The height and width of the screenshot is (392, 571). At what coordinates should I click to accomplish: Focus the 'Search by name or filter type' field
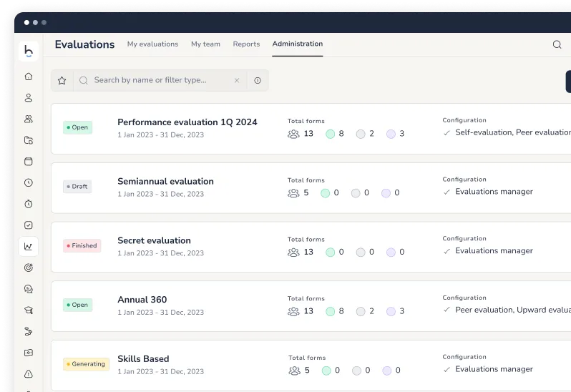[x=160, y=80]
